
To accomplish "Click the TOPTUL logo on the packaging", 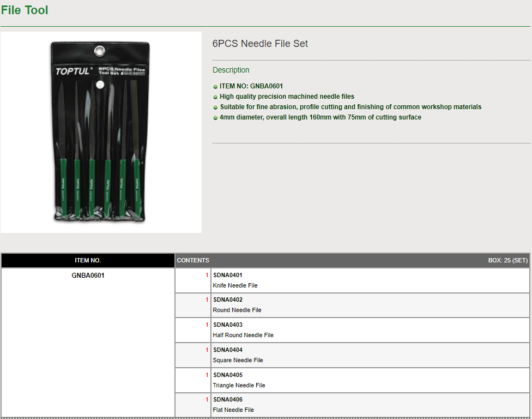I will (74, 70).
